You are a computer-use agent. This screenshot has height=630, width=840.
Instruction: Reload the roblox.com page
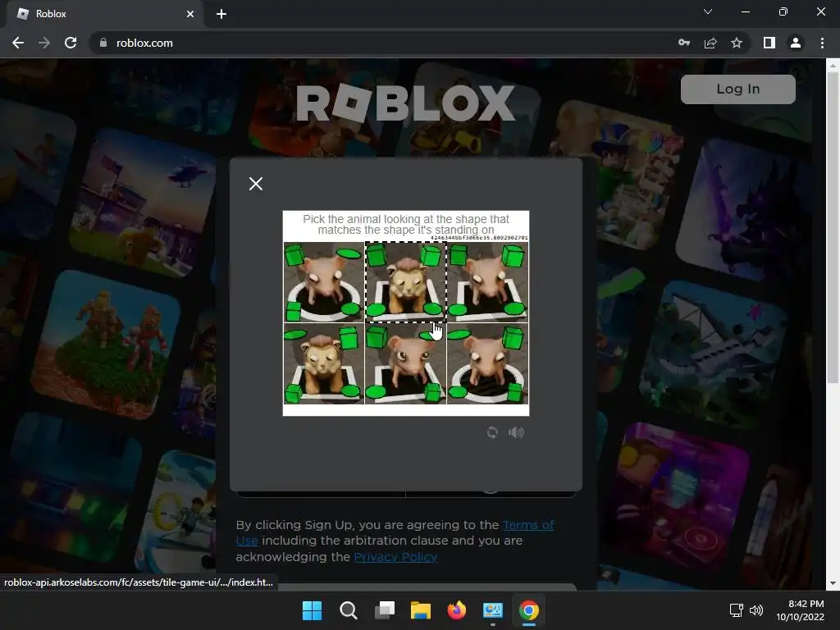pyautogui.click(x=71, y=43)
